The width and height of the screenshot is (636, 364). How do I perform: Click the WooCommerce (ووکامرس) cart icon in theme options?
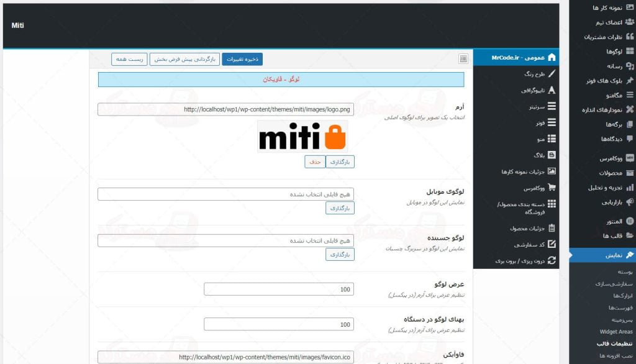(x=552, y=188)
